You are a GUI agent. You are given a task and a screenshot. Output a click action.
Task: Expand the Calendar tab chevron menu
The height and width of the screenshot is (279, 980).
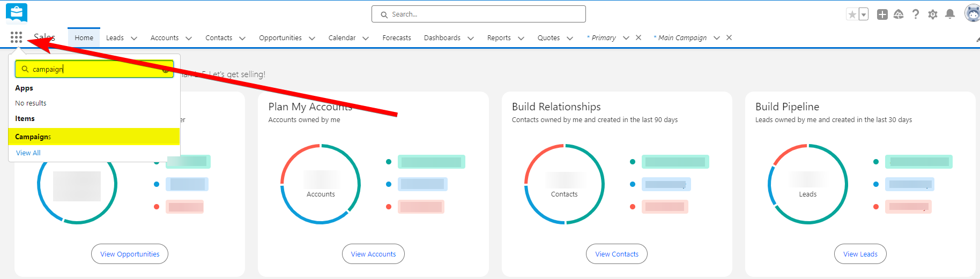366,38
